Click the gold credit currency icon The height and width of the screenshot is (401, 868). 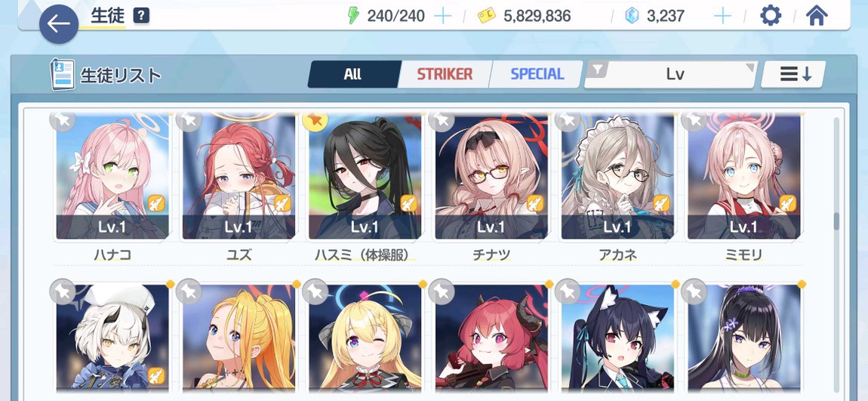[x=487, y=16]
